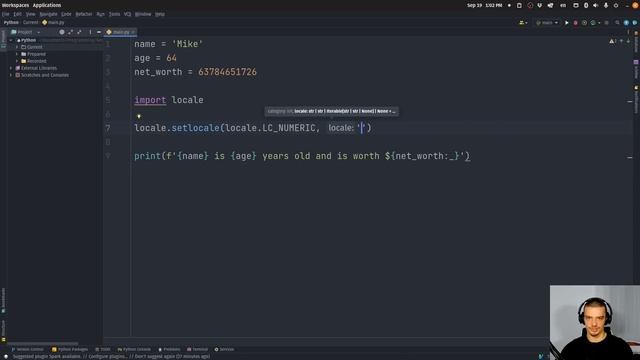Open the Version Control tool window
The height and width of the screenshot is (360, 640).
pyautogui.click(x=27, y=349)
